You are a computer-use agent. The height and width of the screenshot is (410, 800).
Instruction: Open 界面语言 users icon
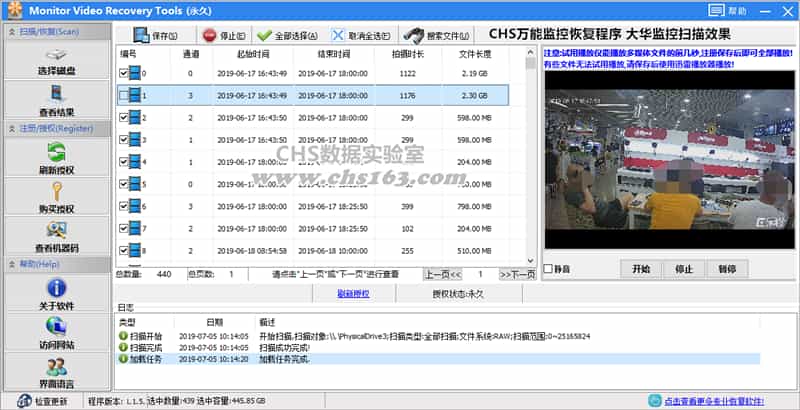pos(57,367)
